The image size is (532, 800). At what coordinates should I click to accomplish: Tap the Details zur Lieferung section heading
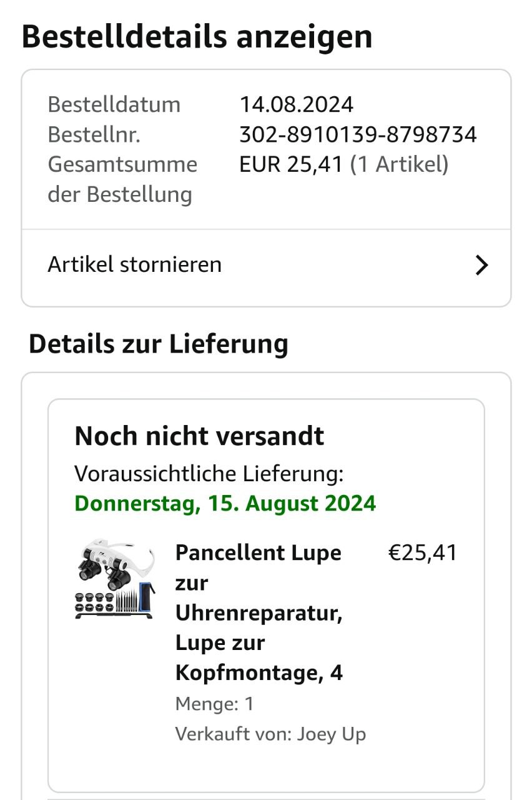coord(159,344)
